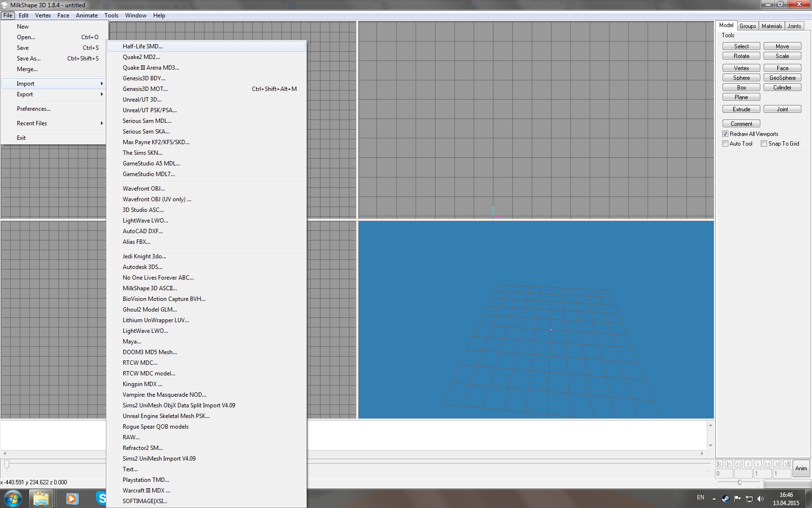Select Alias FBX import option
This screenshot has width=812, height=508.
pos(206,242)
